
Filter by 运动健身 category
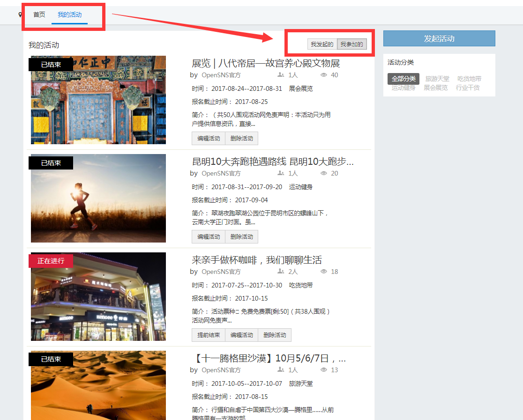(x=403, y=88)
